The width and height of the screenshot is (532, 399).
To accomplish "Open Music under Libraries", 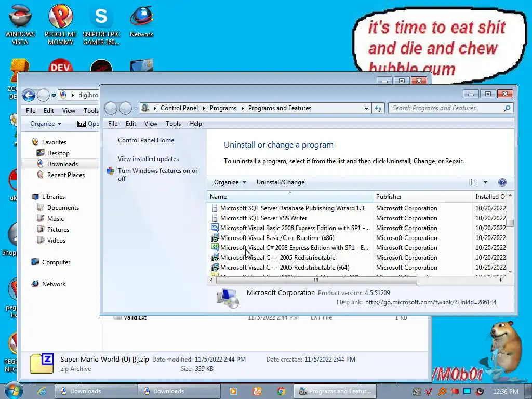I will tap(55, 219).
